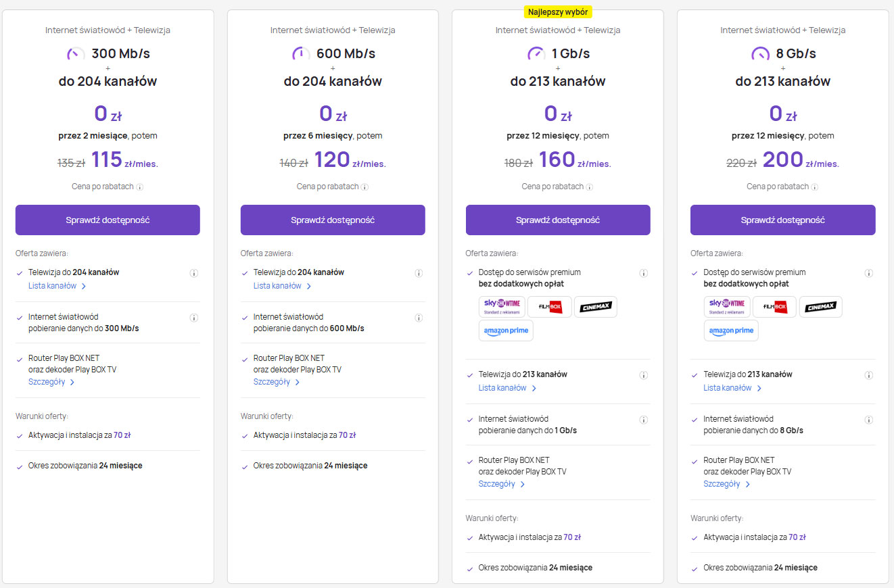Click Sprawdź dostępność for 8 Gb/s plan
Viewport: 894px width, 588px height.
click(x=782, y=220)
